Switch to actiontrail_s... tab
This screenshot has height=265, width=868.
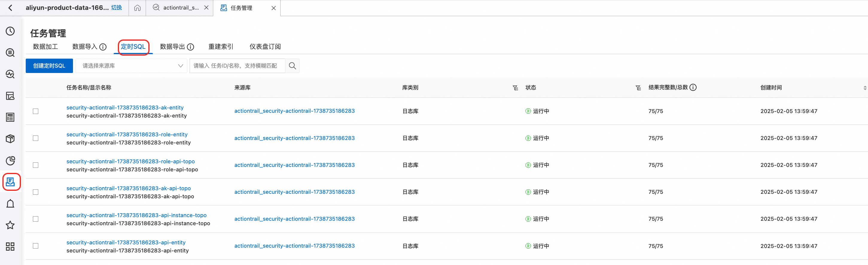(176, 8)
